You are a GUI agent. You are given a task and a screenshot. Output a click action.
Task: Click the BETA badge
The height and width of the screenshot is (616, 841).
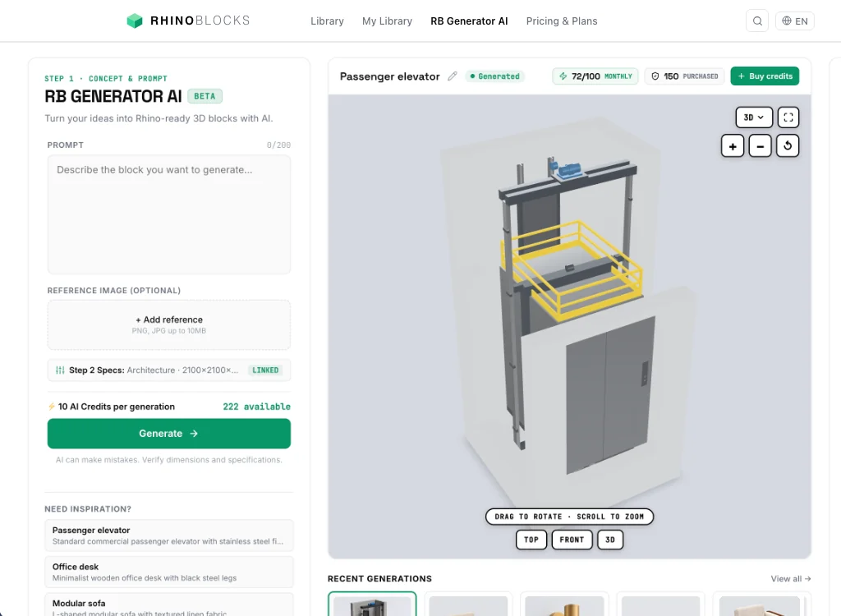[205, 96]
